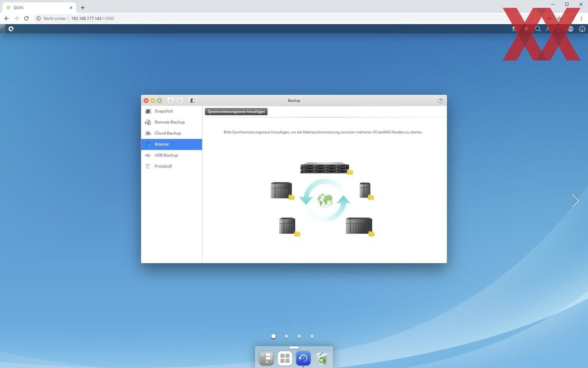Open Backup window help question mark
Image resolution: width=588 pixels, height=368 pixels.
441,100
